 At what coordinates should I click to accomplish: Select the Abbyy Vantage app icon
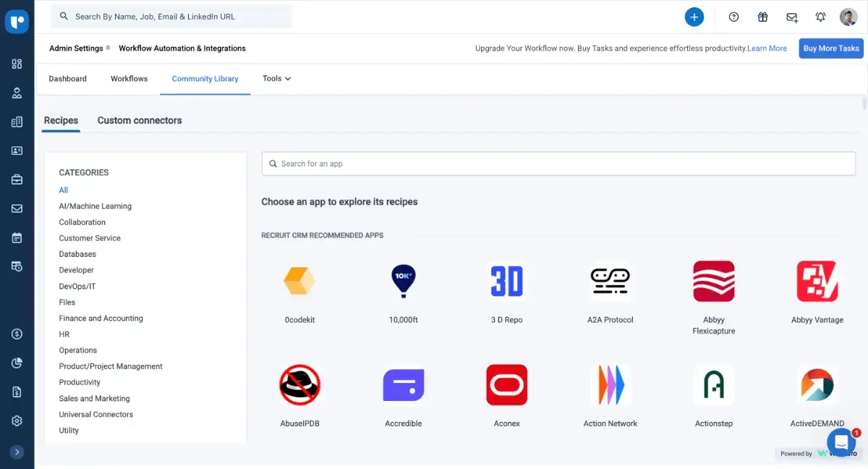(817, 282)
